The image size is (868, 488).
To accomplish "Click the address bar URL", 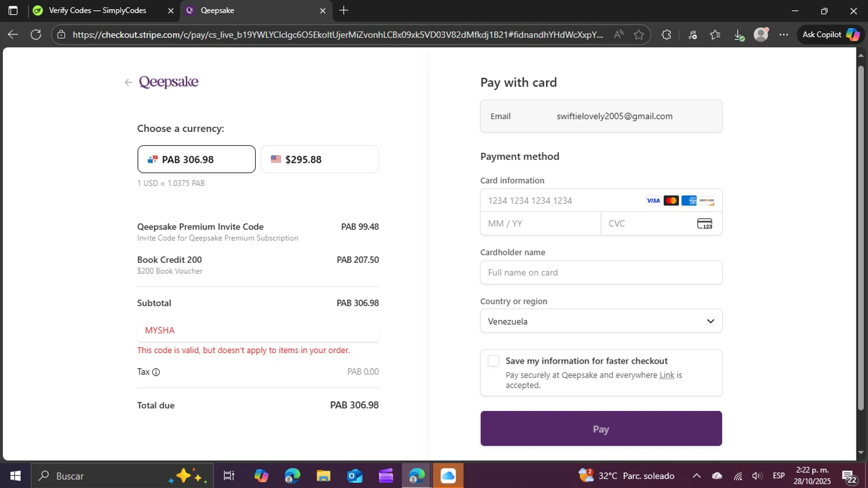I will tap(338, 35).
